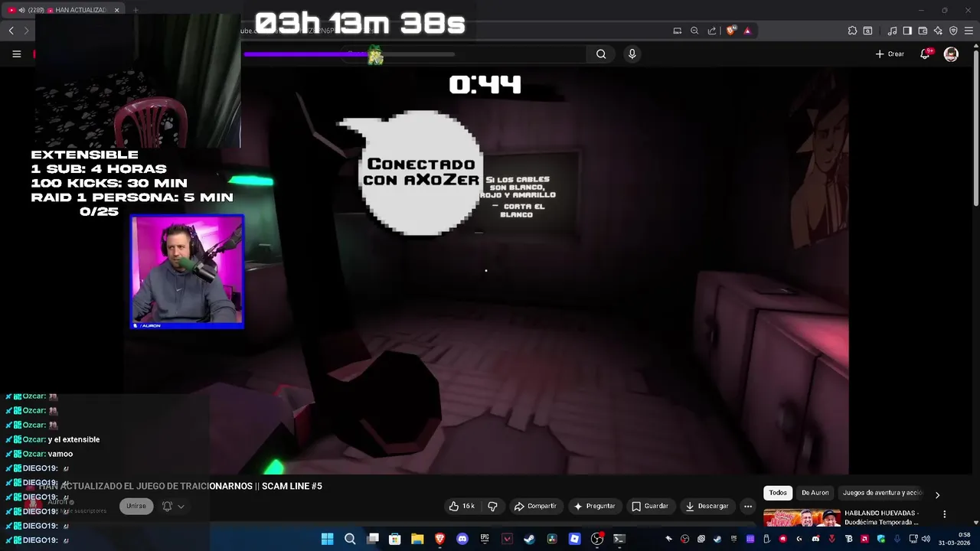
Task: Open the terminal app from taskbar
Action: point(619,539)
